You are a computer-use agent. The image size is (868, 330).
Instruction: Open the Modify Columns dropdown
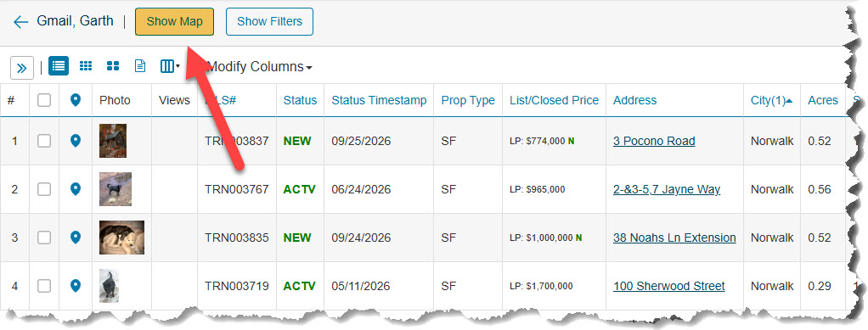(x=259, y=67)
